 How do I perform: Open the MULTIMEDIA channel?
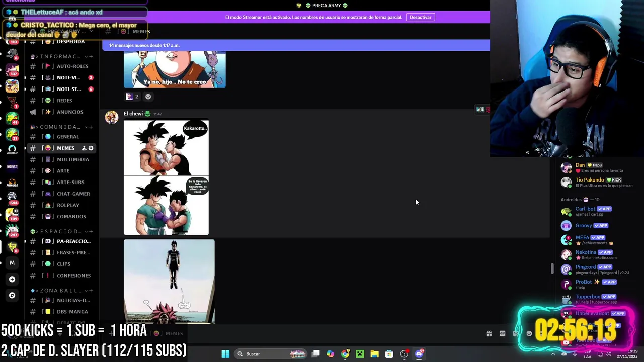pyautogui.click(x=61, y=159)
